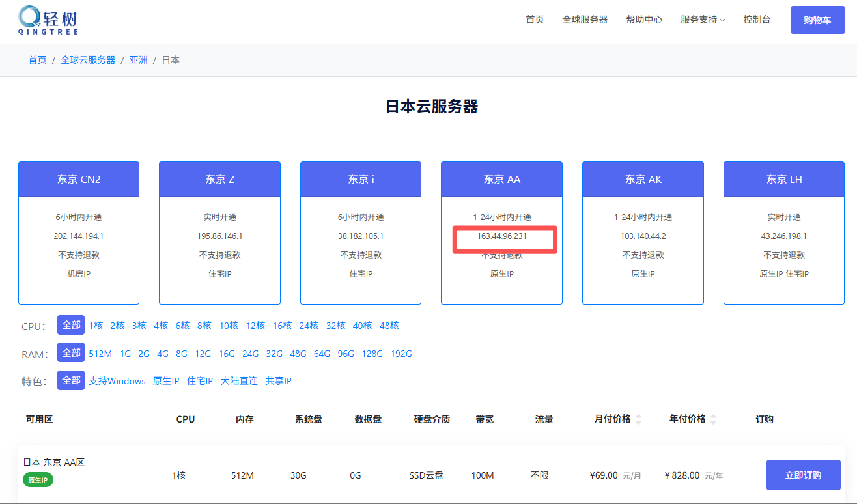The width and height of the screenshot is (857, 504).
Task: Filter by 支持Windows feature
Action: (117, 381)
